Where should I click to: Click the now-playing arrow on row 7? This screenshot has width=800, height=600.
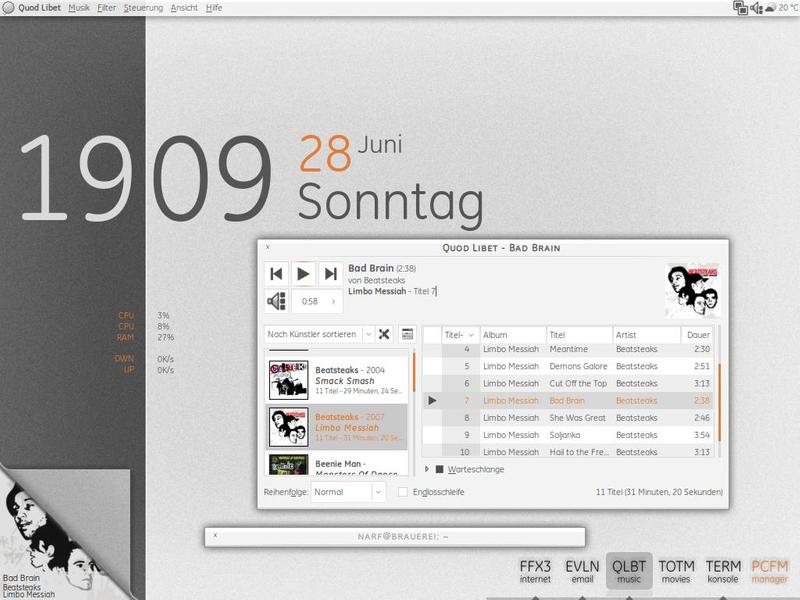432,401
